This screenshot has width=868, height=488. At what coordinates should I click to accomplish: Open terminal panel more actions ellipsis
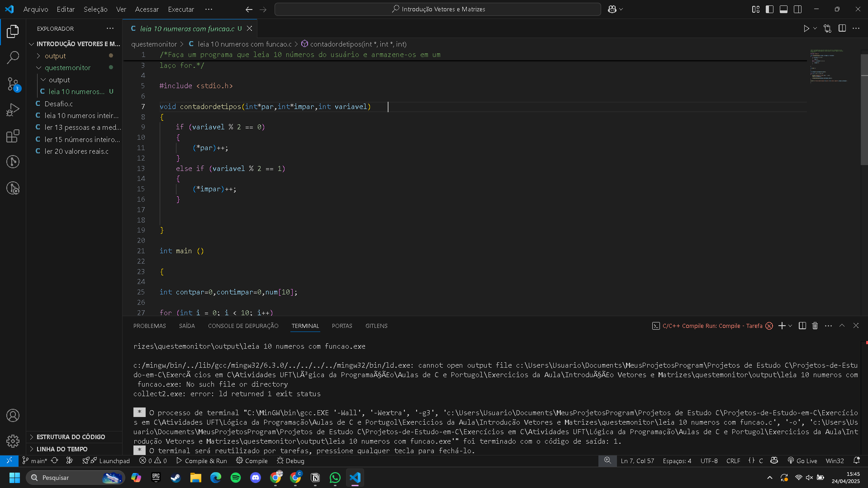828,326
